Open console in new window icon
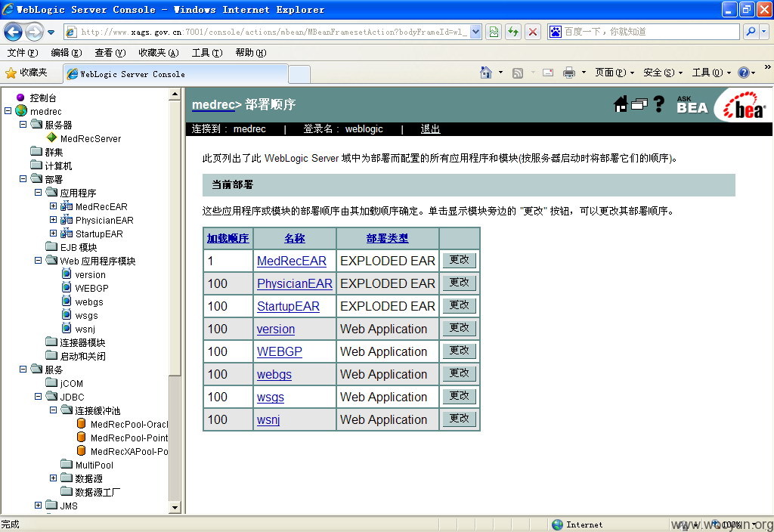This screenshot has width=774, height=532. 639,104
